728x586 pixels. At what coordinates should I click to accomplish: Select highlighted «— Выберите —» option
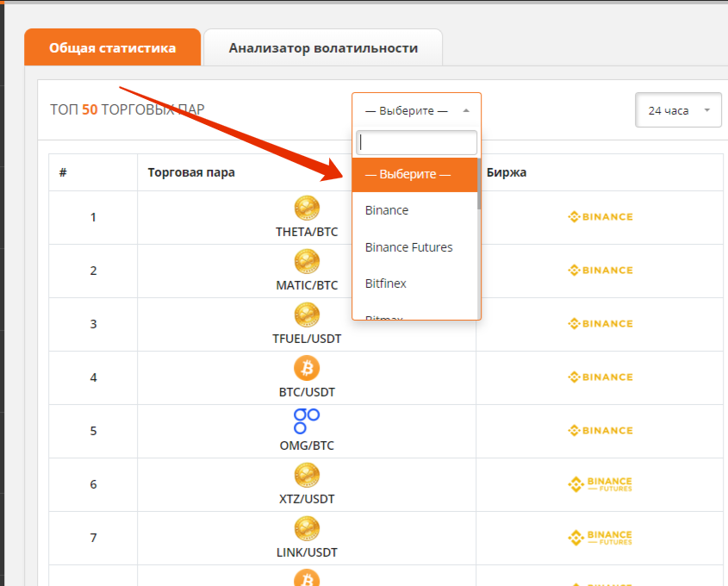pyautogui.click(x=408, y=174)
